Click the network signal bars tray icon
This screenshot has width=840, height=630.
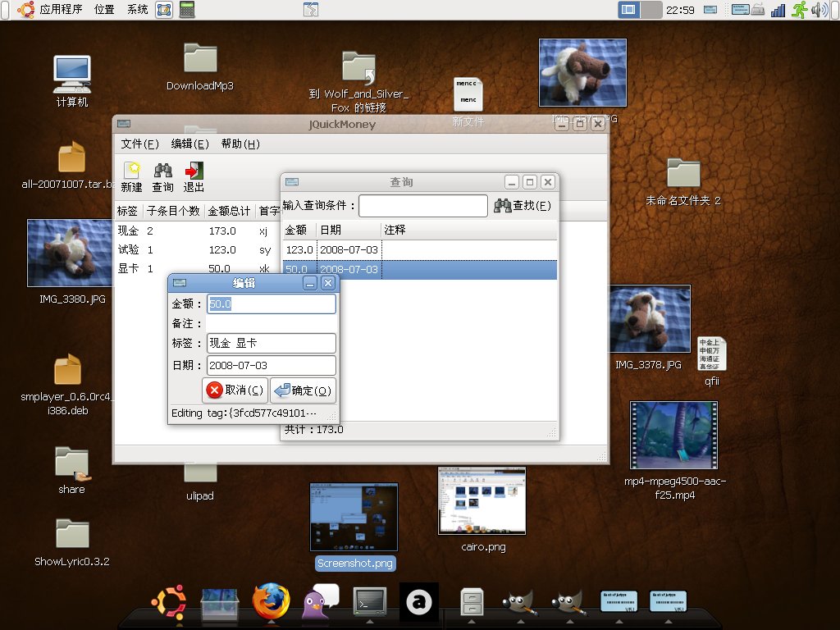click(778, 10)
